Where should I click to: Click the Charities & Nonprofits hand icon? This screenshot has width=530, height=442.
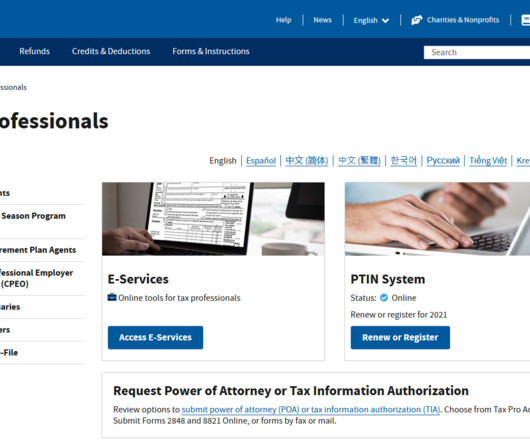(416, 20)
